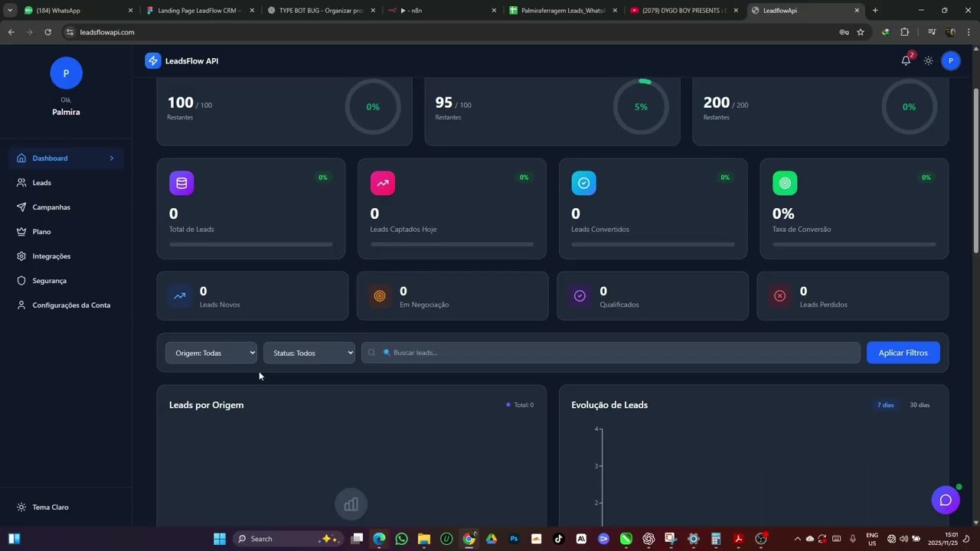Click the 5% usage progress ring
The width and height of the screenshot is (980, 551).
coord(641,106)
